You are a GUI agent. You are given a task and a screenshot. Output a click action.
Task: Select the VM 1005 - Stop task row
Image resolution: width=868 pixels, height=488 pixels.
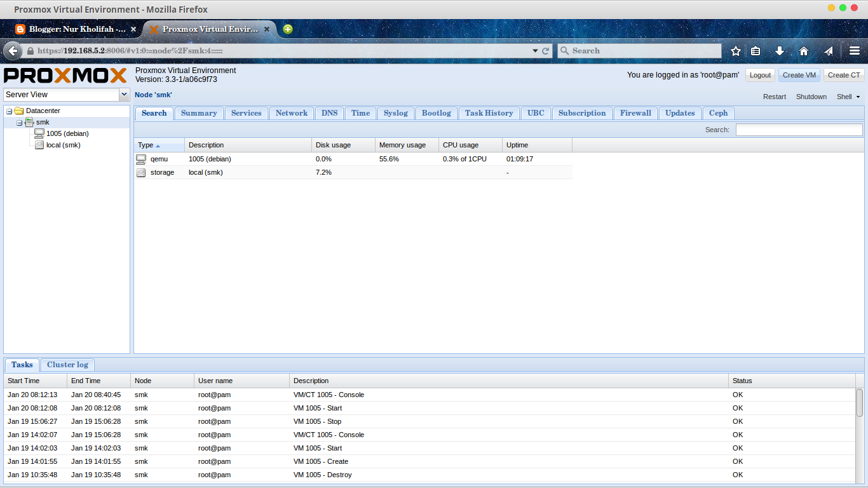tap(430, 421)
